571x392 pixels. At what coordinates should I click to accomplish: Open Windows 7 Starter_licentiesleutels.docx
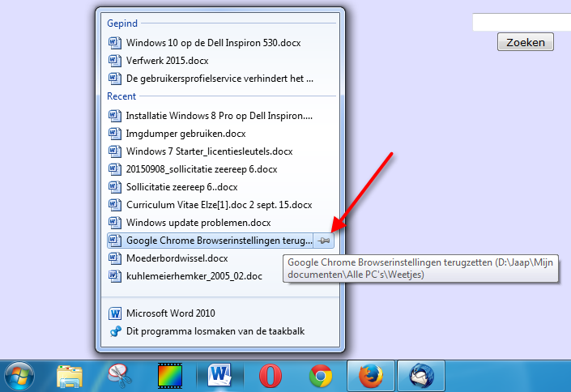[220, 151]
